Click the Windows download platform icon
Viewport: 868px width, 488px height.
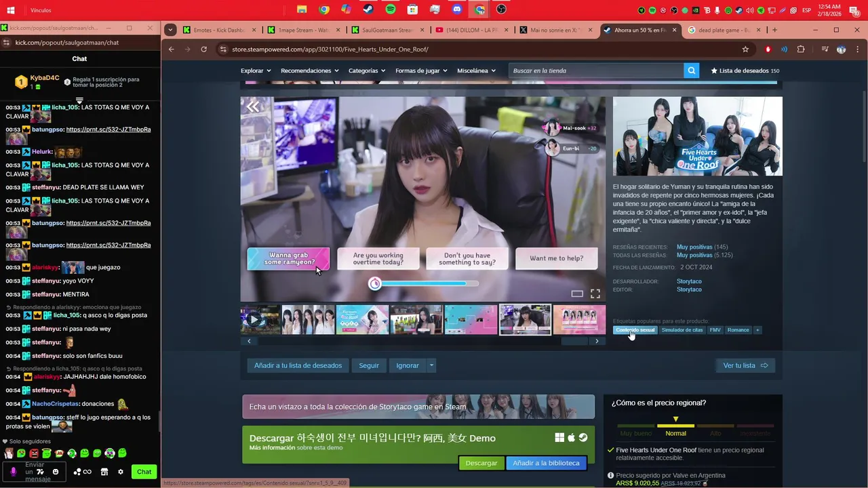coord(559,438)
